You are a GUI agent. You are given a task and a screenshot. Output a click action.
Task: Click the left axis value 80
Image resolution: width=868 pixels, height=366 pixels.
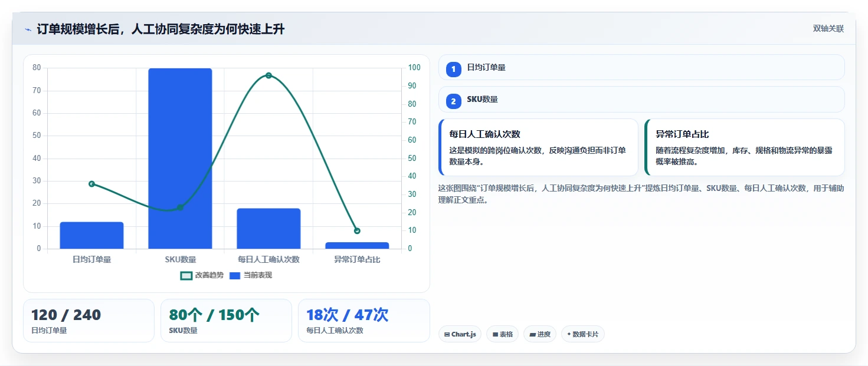[37, 68]
